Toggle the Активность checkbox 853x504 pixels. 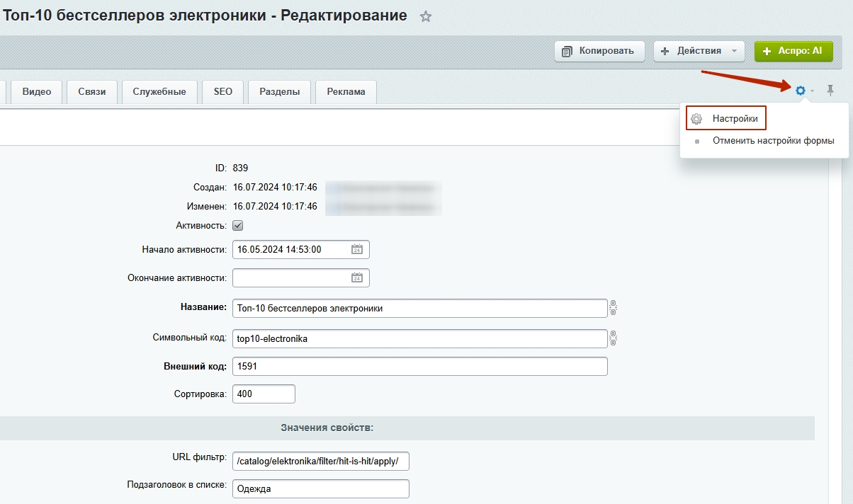pyautogui.click(x=238, y=226)
